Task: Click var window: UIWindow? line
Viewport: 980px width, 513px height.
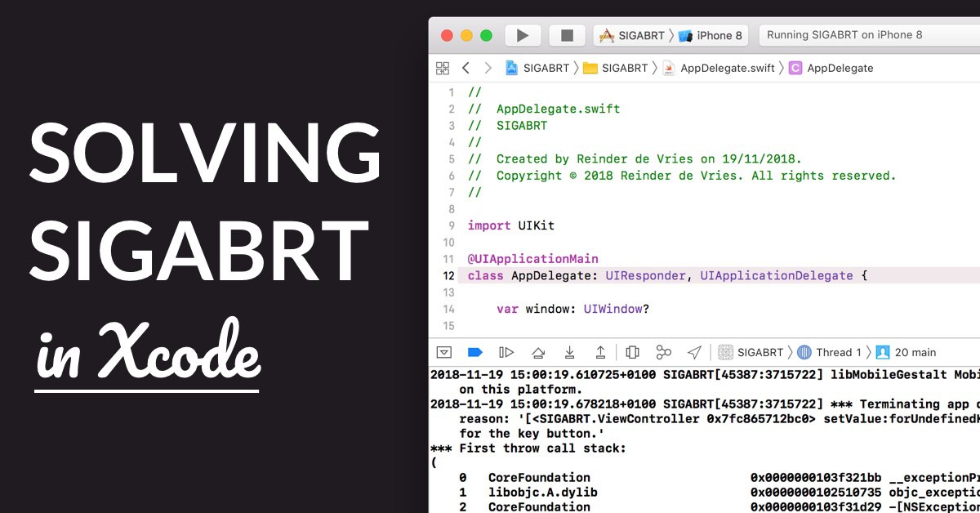Action: tap(572, 309)
